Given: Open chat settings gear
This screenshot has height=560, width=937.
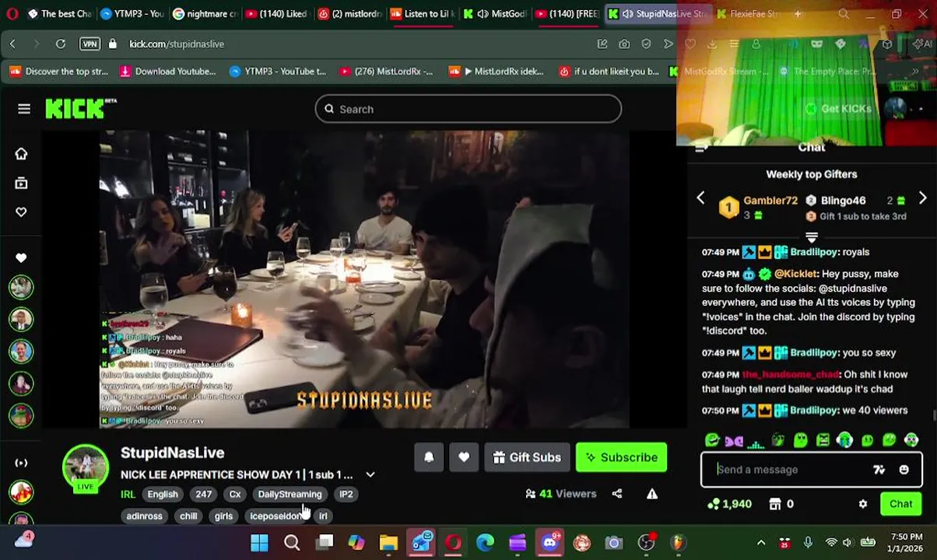Looking at the screenshot, I should tap(862, 504).
